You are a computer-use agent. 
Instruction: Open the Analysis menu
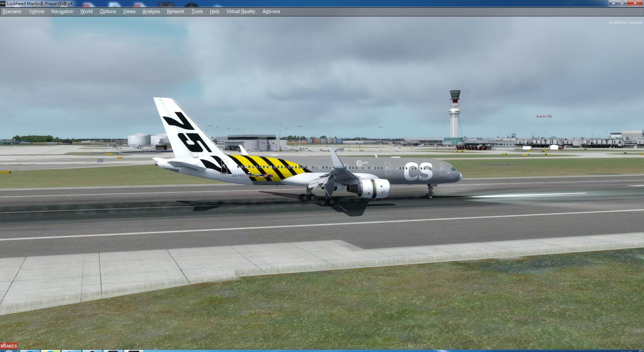pos(151,11)
